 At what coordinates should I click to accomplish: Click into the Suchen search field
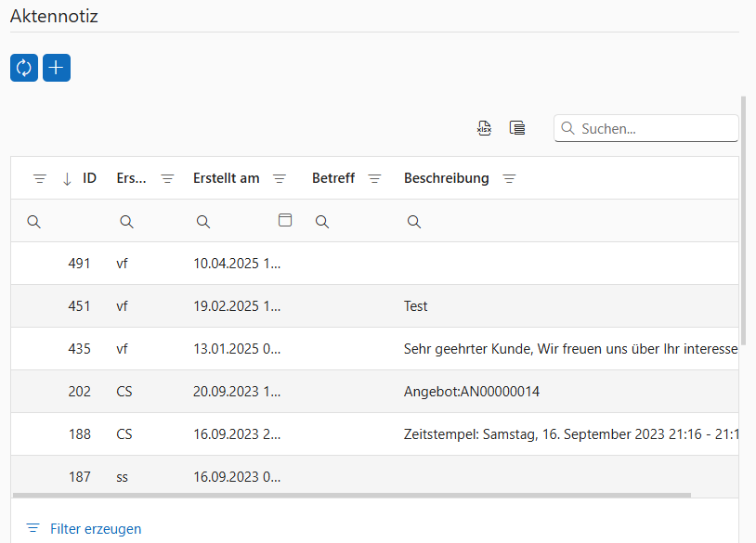655,129
